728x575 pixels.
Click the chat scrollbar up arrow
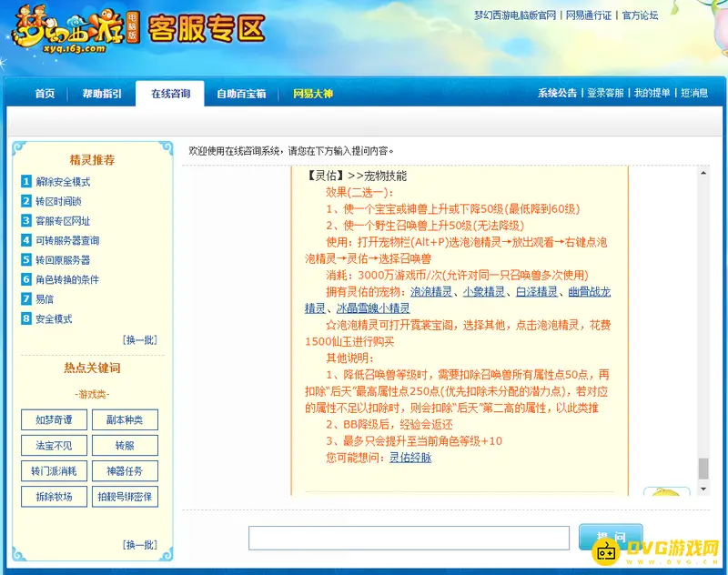pos(703,173)
